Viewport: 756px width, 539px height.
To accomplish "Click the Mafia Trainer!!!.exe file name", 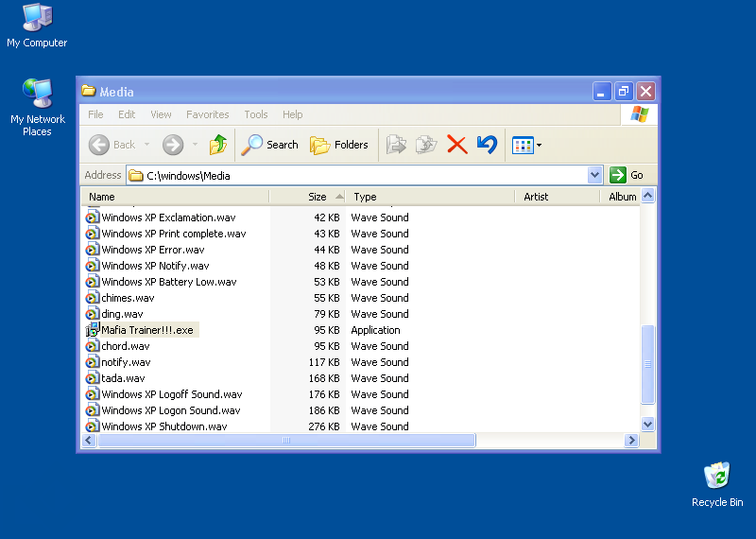I will [x=147, y=330].
